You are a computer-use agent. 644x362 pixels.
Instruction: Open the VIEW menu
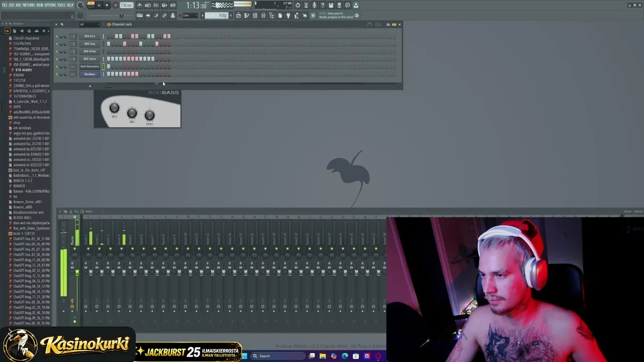40,5
